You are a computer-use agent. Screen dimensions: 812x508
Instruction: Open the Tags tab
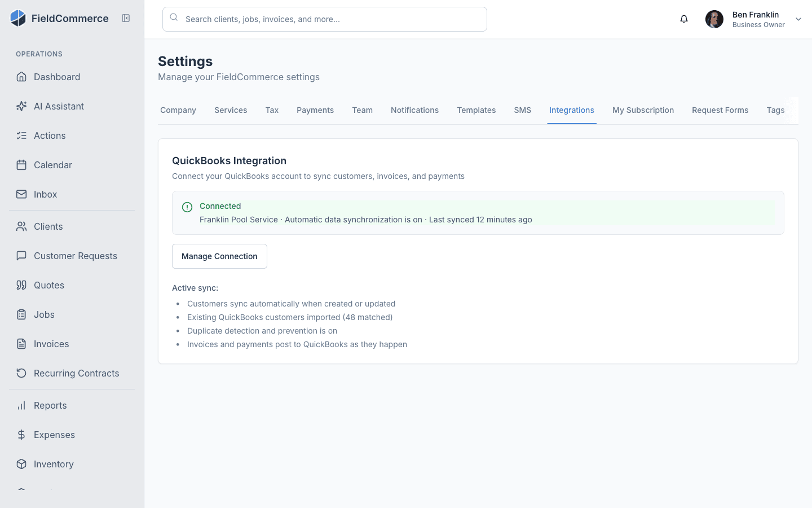point(775,110)
